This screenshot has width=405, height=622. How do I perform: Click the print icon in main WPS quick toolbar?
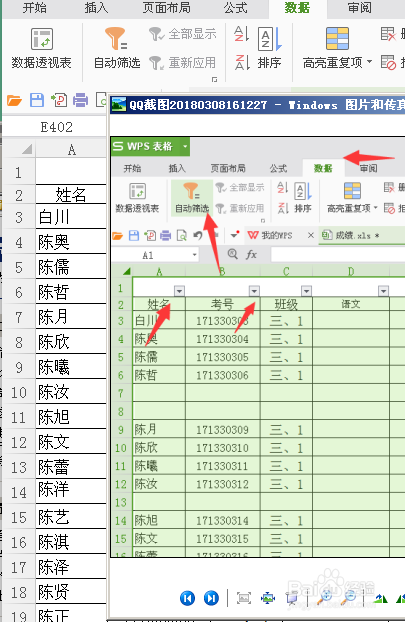pos(81,100)
